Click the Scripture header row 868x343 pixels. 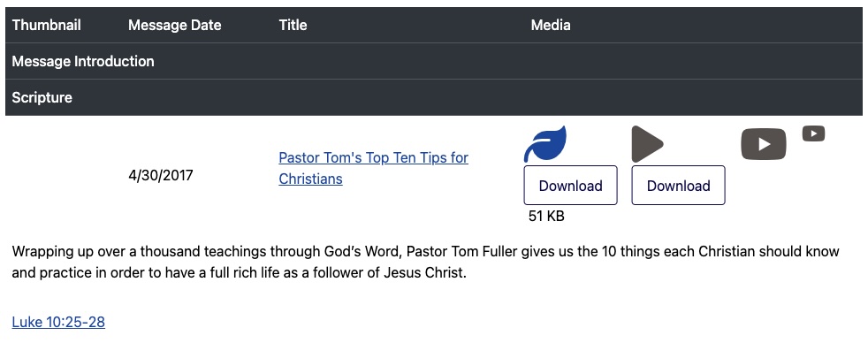434,97
